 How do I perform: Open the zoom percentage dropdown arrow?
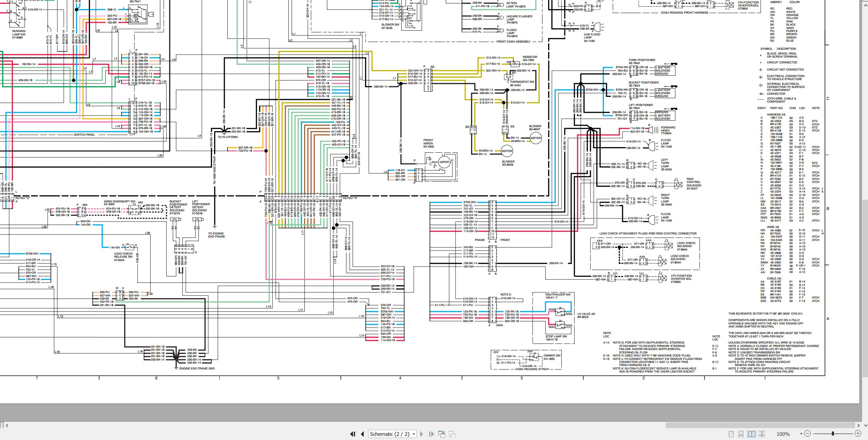[801, 434]
